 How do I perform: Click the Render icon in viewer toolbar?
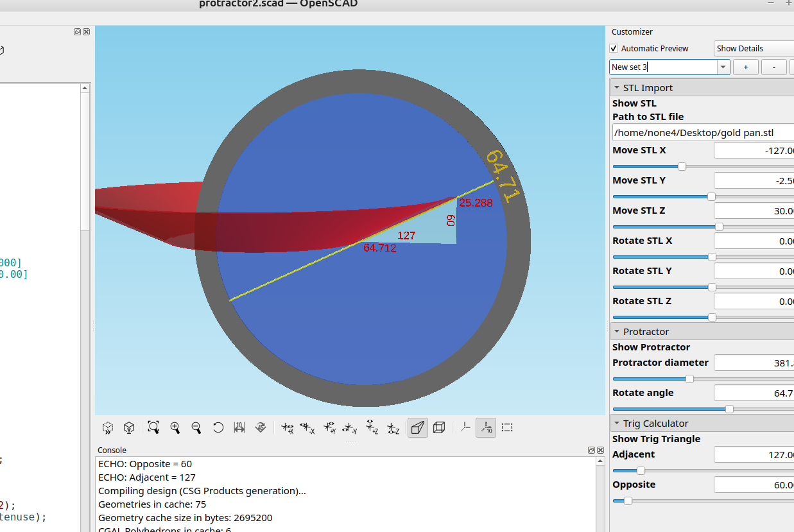[x=129, y=427]
